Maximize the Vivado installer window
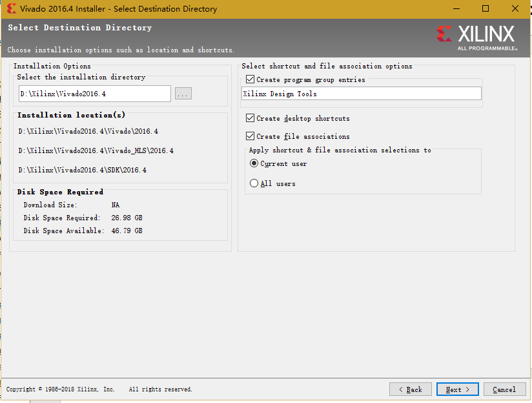Screen dimensions: 532x403 (486, 9)
